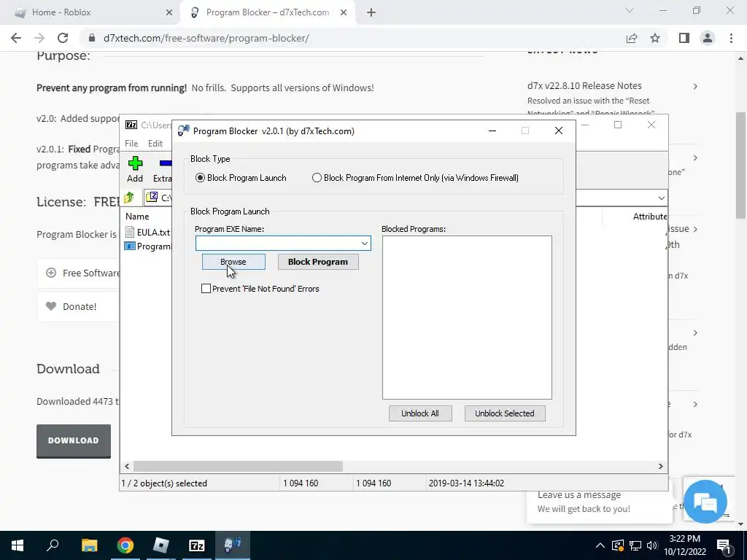The height and width of the screenshot is (560, 747).
Task: Open d7x v22.8.10 Release Notes link
Action: click(x=584, y=86)
